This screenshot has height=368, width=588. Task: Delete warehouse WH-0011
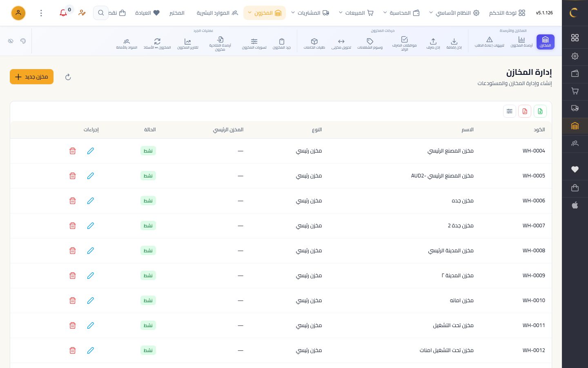(73, 325)
